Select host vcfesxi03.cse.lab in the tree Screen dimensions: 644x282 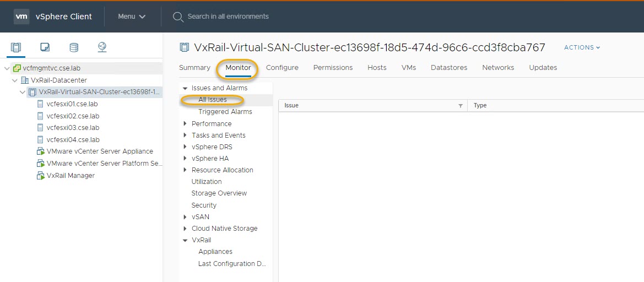72,128
